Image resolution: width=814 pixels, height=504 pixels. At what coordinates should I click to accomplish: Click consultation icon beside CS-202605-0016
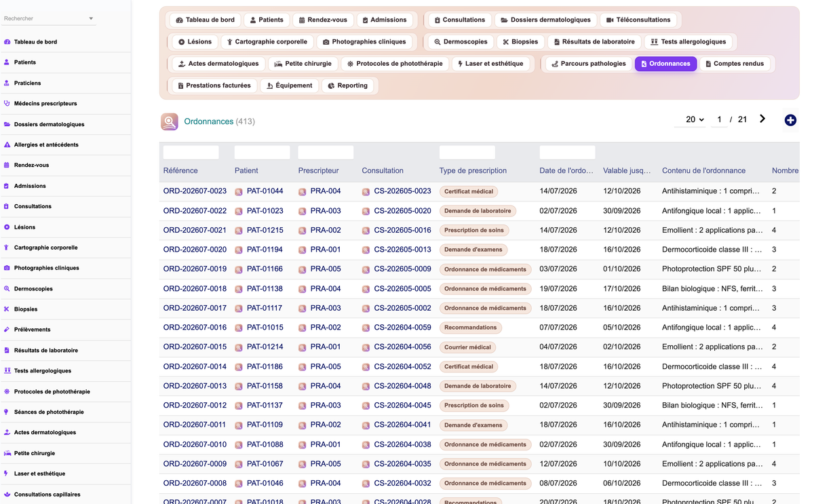pos(366,231)
